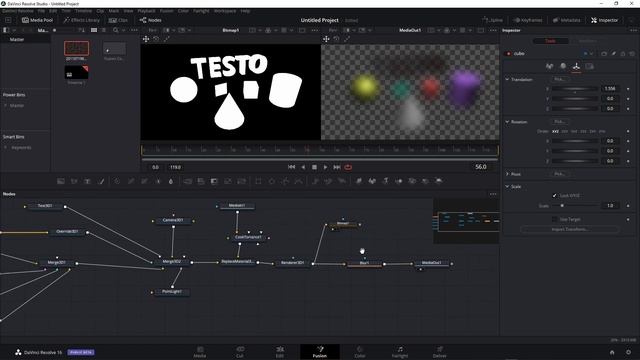Viewport: 640px width, 360px height.
Task: Add a Color Corrector node from the toolbar
Action: coord(117,181)
